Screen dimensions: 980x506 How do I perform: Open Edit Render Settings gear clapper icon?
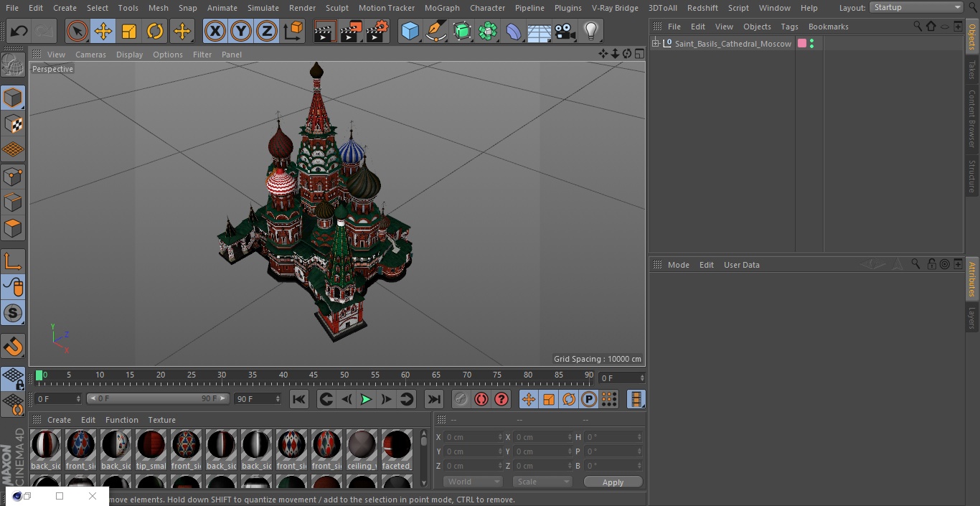(x=377, y=31)
